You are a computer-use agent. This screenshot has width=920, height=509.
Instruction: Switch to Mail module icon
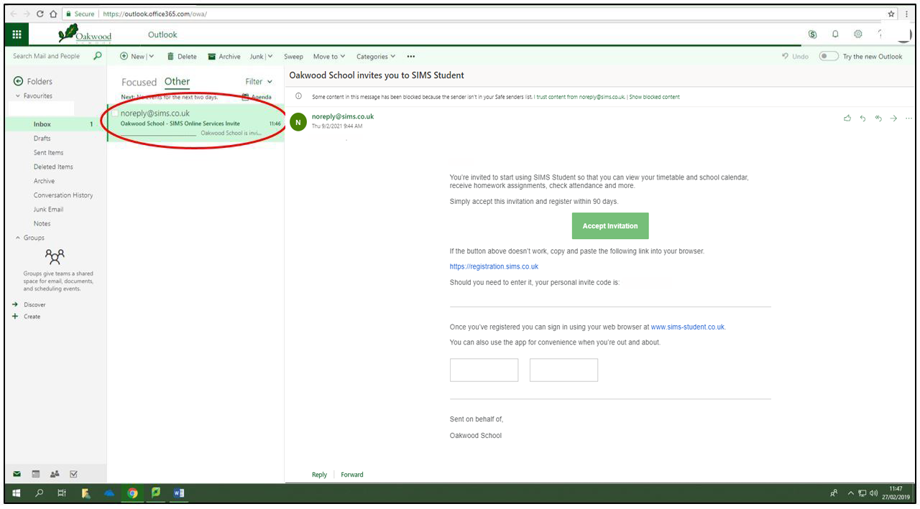[x=18, y=474]
